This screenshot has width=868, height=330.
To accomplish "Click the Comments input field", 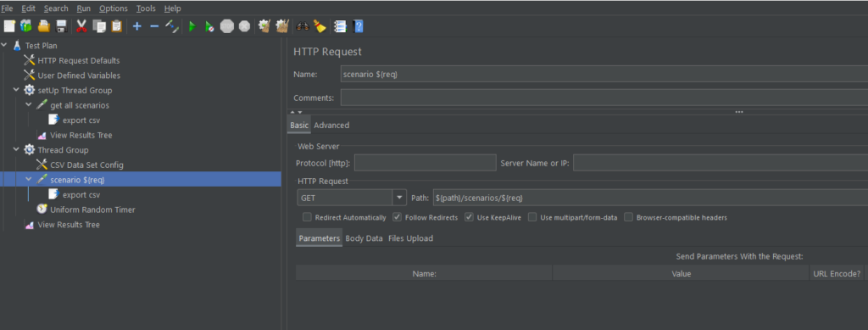I will point(604,98).
